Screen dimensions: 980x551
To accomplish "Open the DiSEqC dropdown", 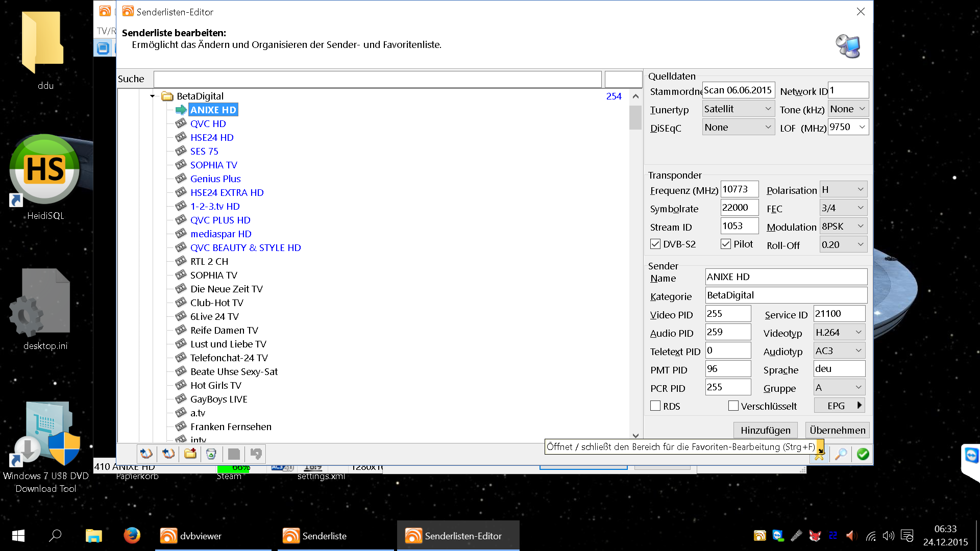I will 738,127.
